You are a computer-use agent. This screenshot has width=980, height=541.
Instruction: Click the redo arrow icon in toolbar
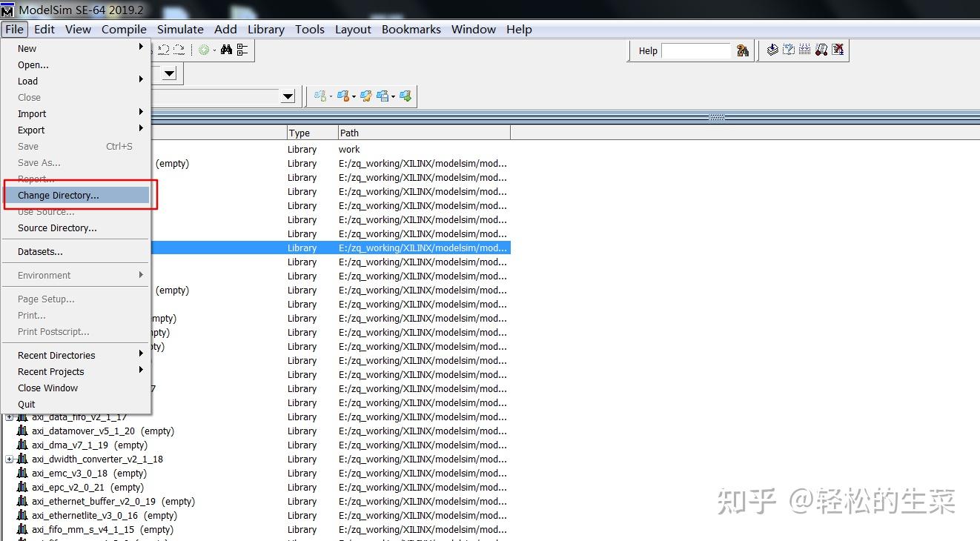[x=179, y=50]
